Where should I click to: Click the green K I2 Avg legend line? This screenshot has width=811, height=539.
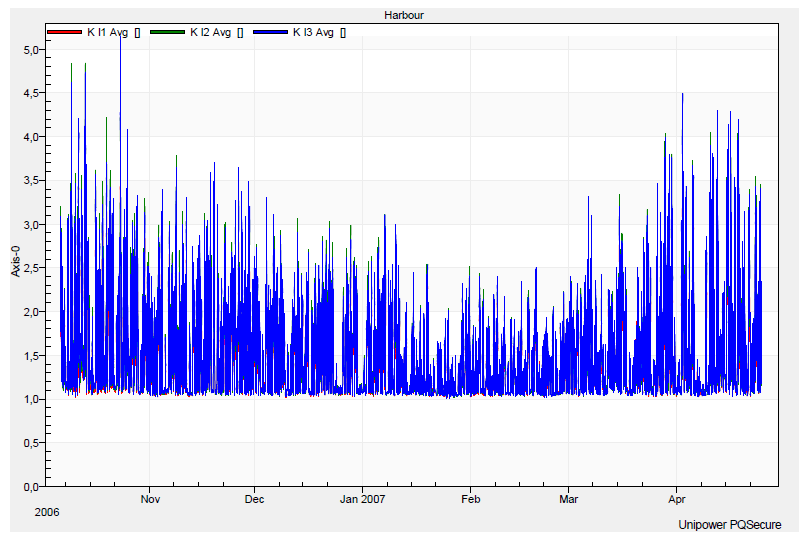point(166,32)
